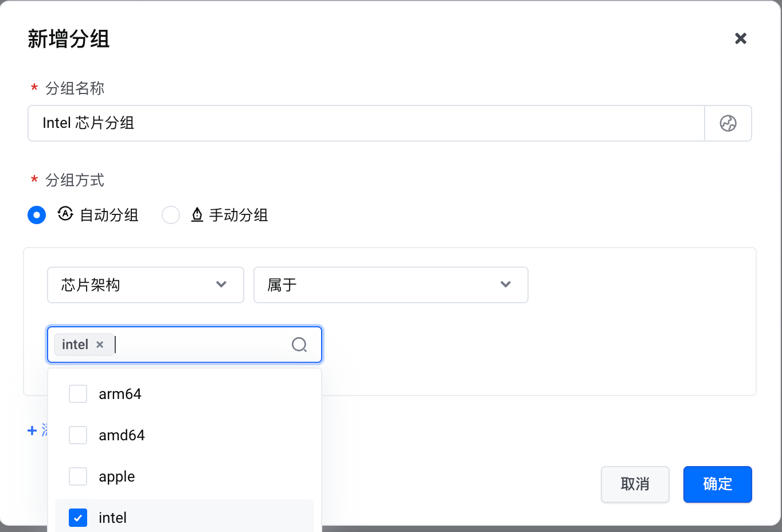
Task: Click the 分组名称 text input field
Action: [x=366, y=123]
